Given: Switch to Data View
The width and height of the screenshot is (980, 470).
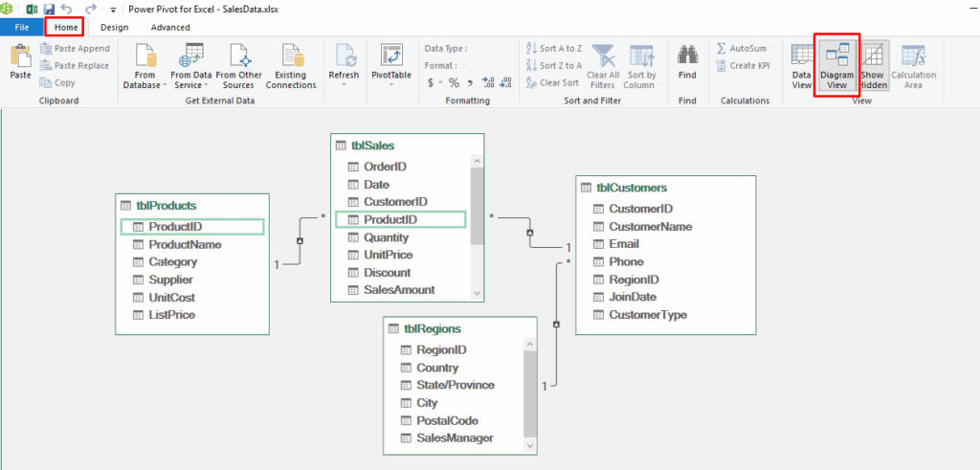Looking at the screenshot, I should pyautogui.click(x=802, y=57).
